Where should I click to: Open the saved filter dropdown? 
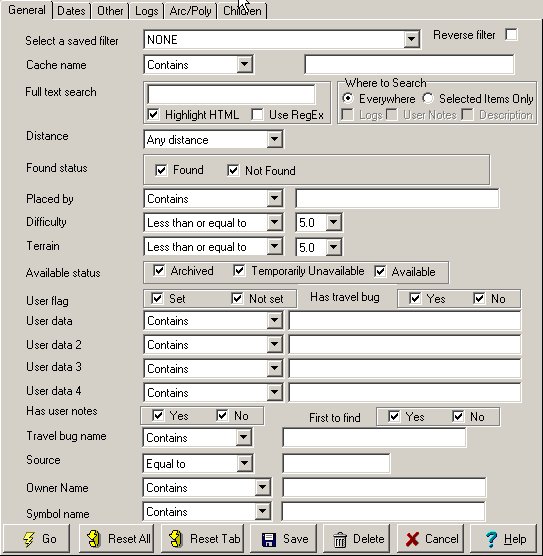[411, 39]
